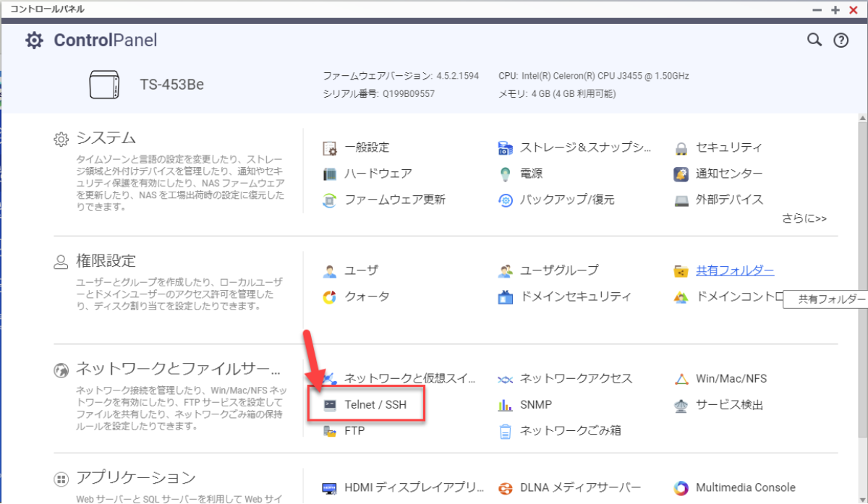Click the ControlPanel title text
Screen dimensions: 868x504
coord(106,40)
